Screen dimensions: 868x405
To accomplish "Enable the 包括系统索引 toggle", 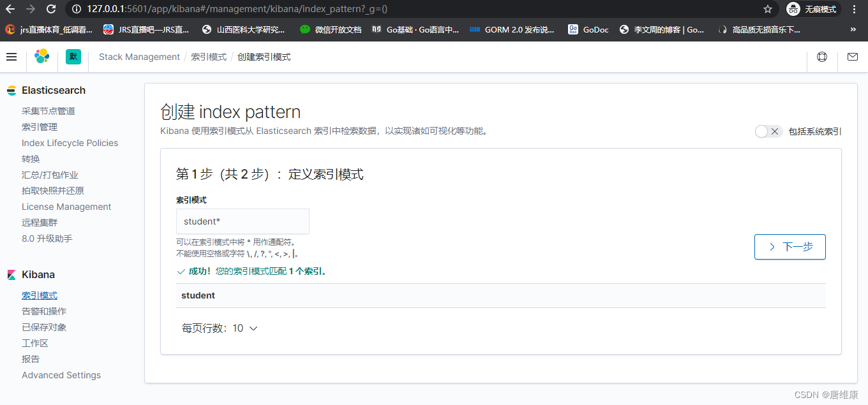I will (763, 131).
